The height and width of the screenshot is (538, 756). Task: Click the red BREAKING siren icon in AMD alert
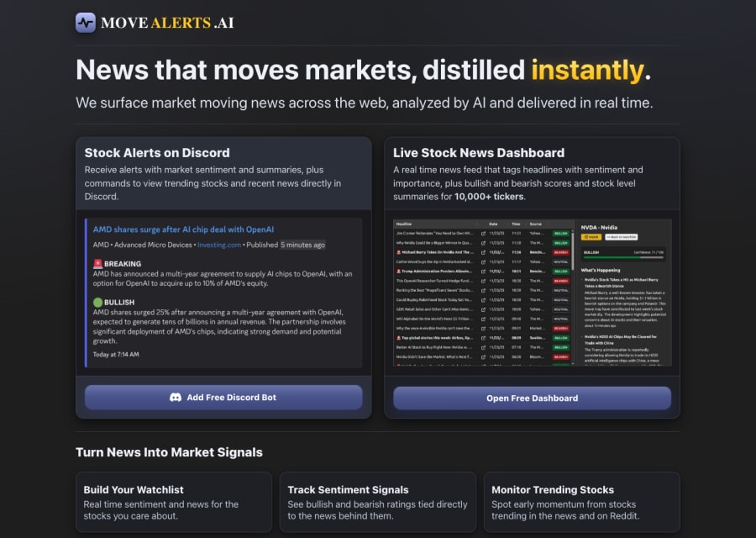click(x=97, y=263)
